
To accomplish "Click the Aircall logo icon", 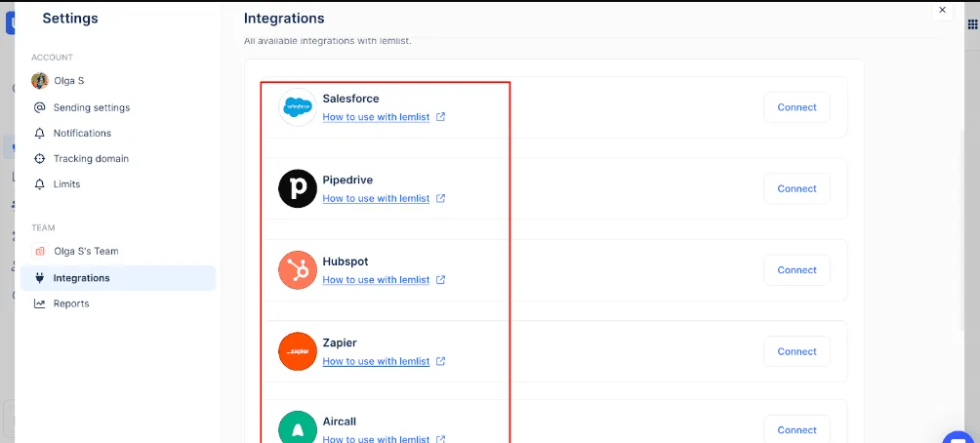I will 298,428.
